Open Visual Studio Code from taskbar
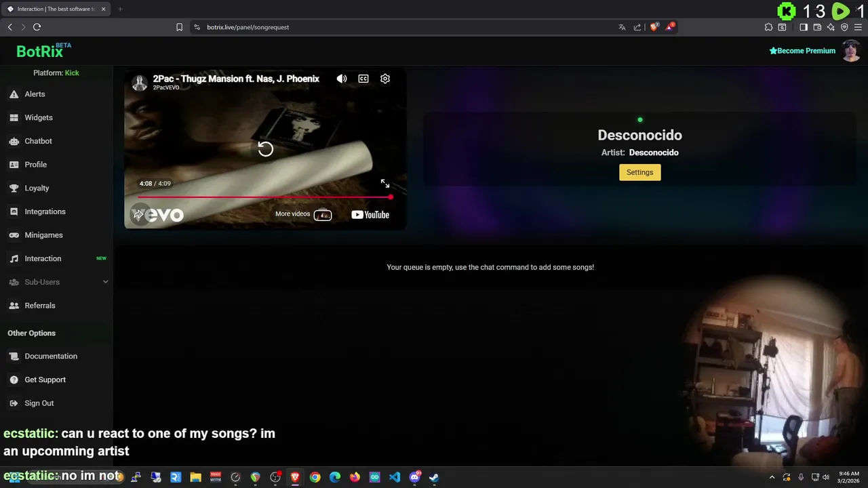Image resolution: width=868 pixels, height=488 pixels. (395, 477)
